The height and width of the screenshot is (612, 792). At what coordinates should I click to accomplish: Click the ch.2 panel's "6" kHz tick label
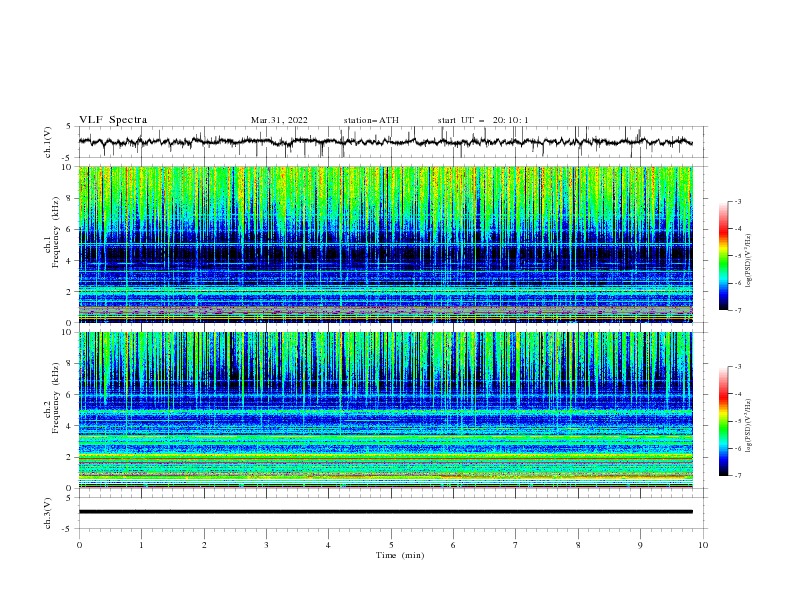[70, 395]
